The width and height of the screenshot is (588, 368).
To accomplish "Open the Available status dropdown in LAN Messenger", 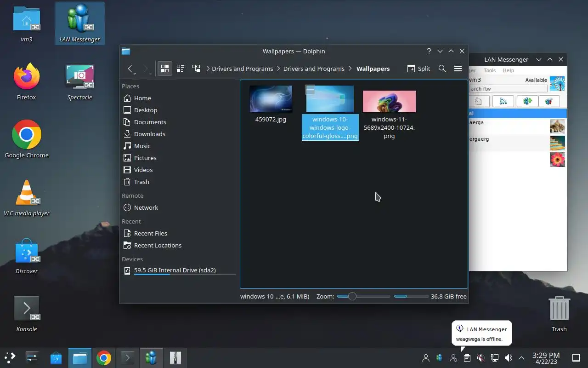I will click(x=536, y=80).
